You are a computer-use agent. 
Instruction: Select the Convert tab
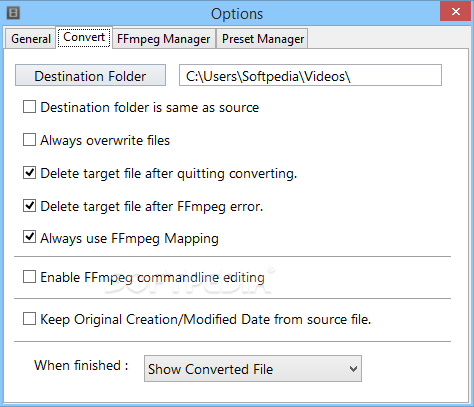(x=84, y=37)
